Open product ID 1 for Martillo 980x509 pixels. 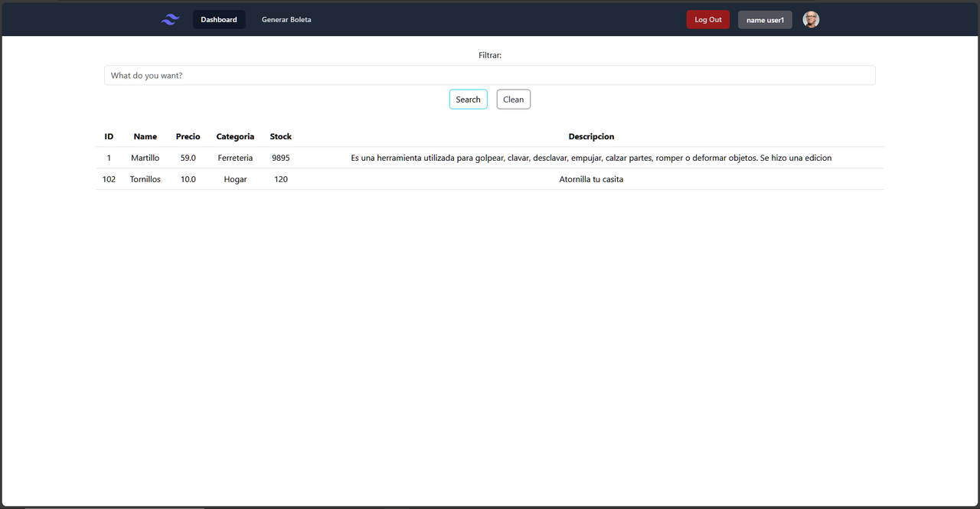[x=109, y=158]
